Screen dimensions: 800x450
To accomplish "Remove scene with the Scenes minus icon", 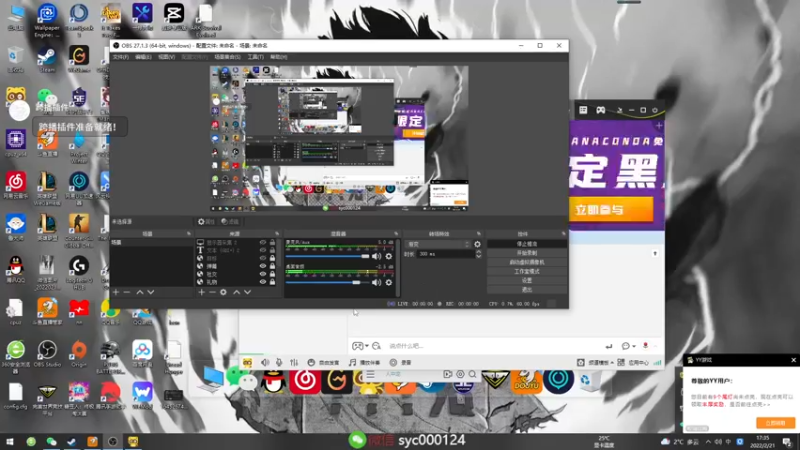I will click(x=127, y=292).
